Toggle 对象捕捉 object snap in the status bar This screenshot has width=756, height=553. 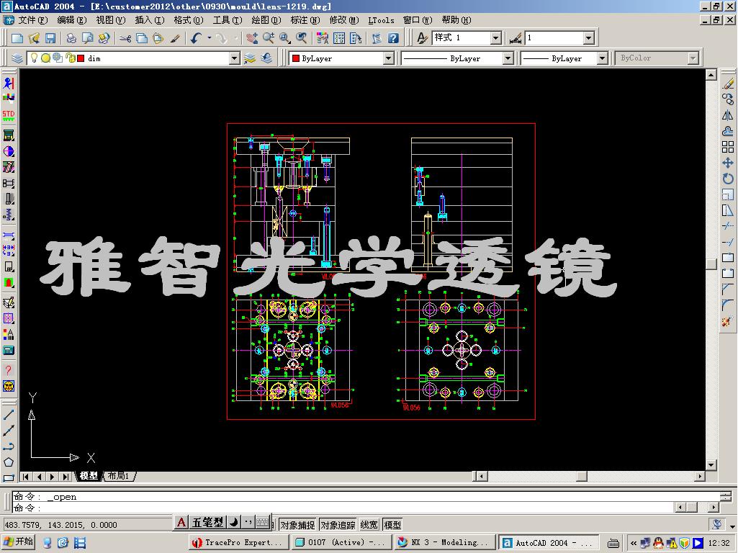(x=297, y=524)
